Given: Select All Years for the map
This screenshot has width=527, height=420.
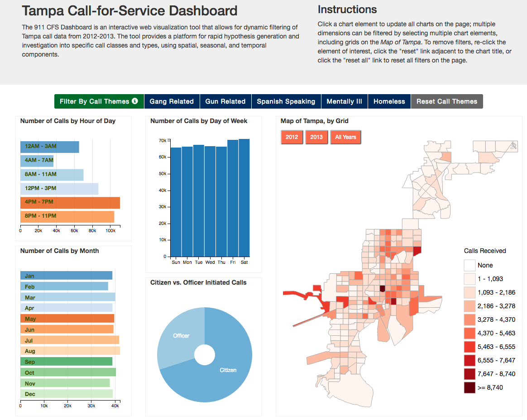Looking at the screenshot, I should pos(345,137).
